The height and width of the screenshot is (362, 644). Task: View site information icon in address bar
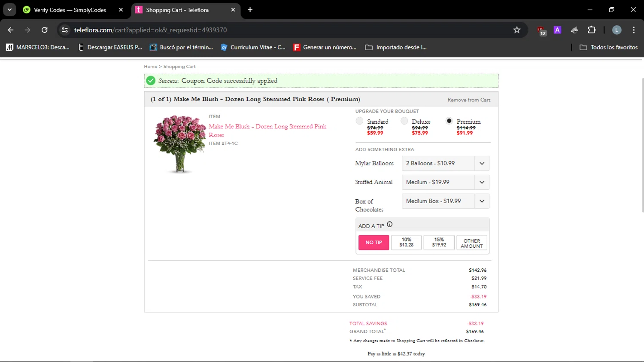pyautogui.click(x=65, y=30)
